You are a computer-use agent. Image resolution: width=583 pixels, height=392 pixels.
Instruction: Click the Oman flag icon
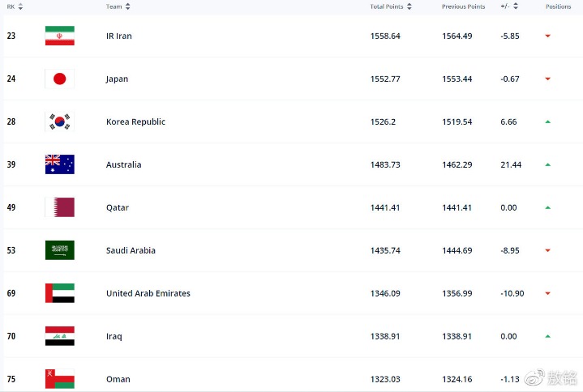(x=59, y=379)
